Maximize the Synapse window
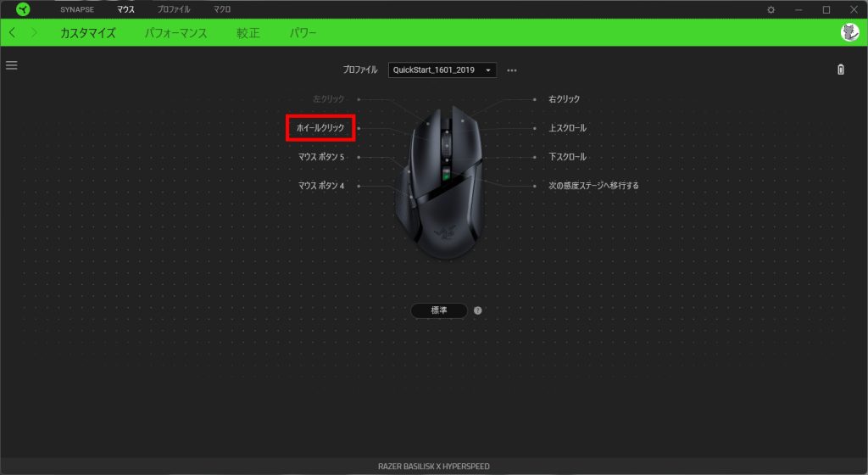The height and width of the screenshot is (475, 868). point(826,9)
